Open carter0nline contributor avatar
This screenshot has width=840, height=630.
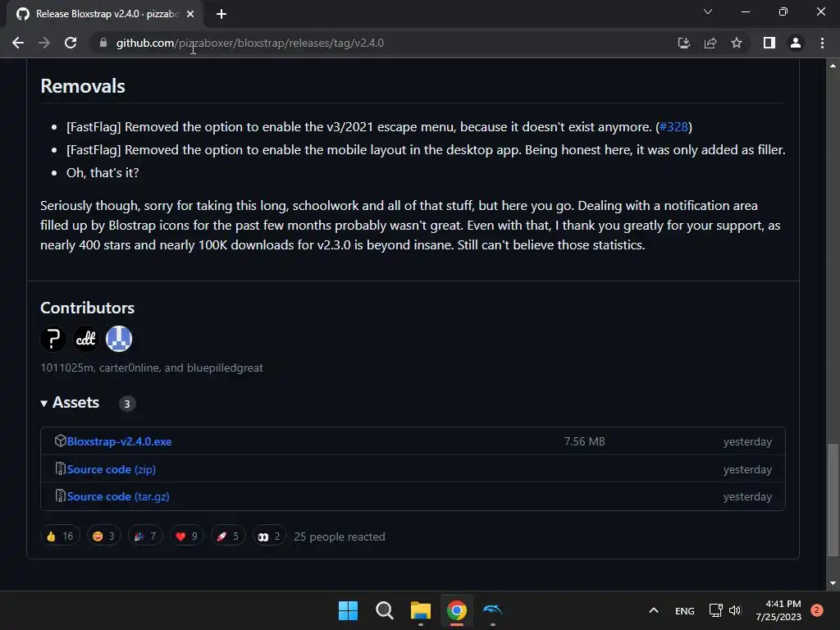coord(85,339)
